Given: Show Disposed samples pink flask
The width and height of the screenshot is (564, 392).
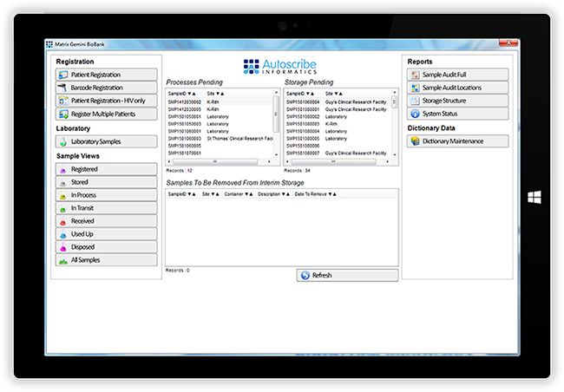Looking at the screenshot, I should pyautogui.click(x=63, y=247).
